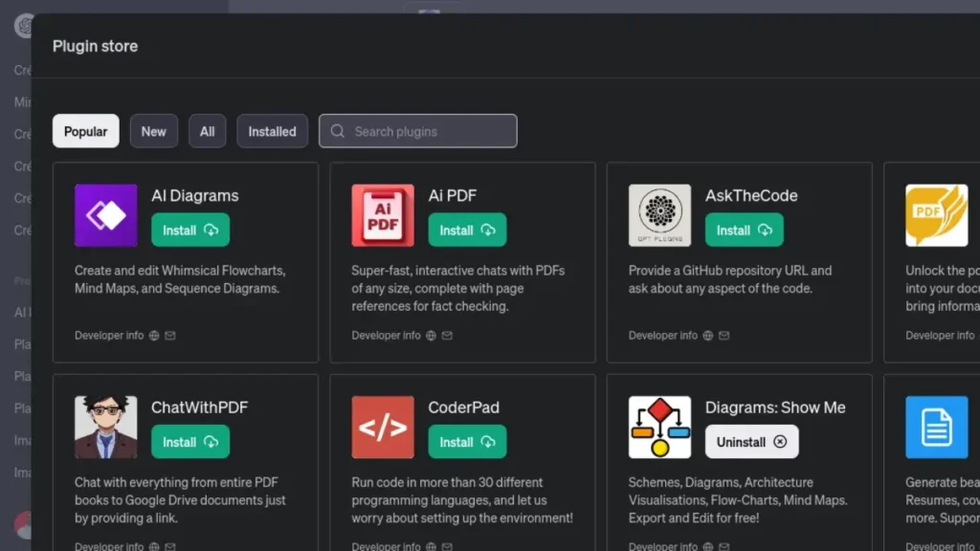The height and width of the screenshot is (551, 980).
Task: Open AskTheCode developer website globe icon
Action: tap(707, 336)
